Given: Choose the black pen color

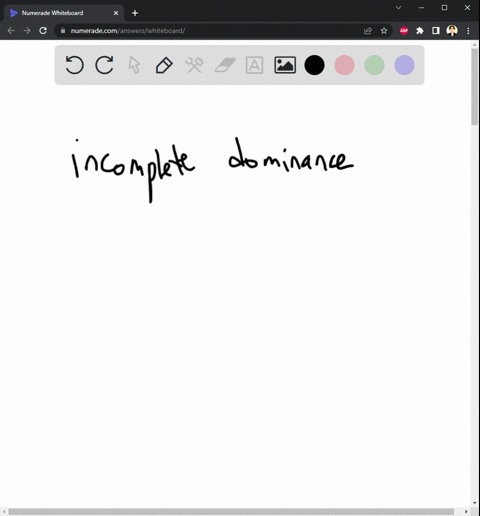Looking at the screenshot, I should 314,65.
